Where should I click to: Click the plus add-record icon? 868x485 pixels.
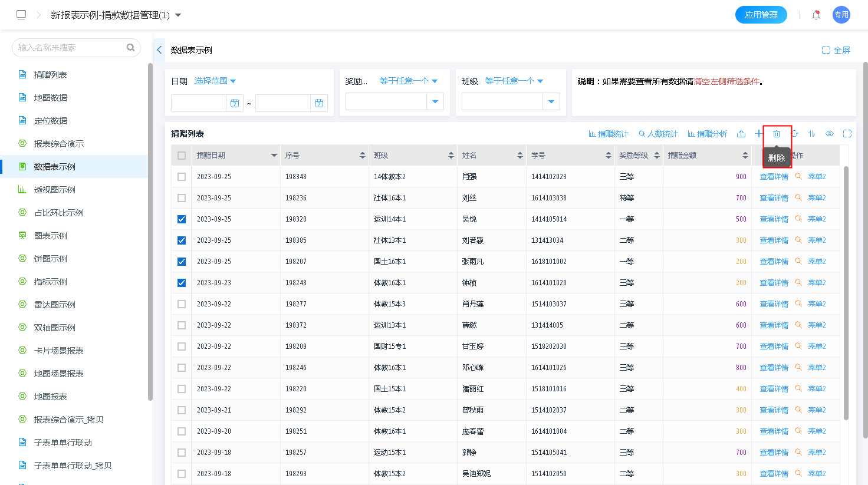(759, 134)
